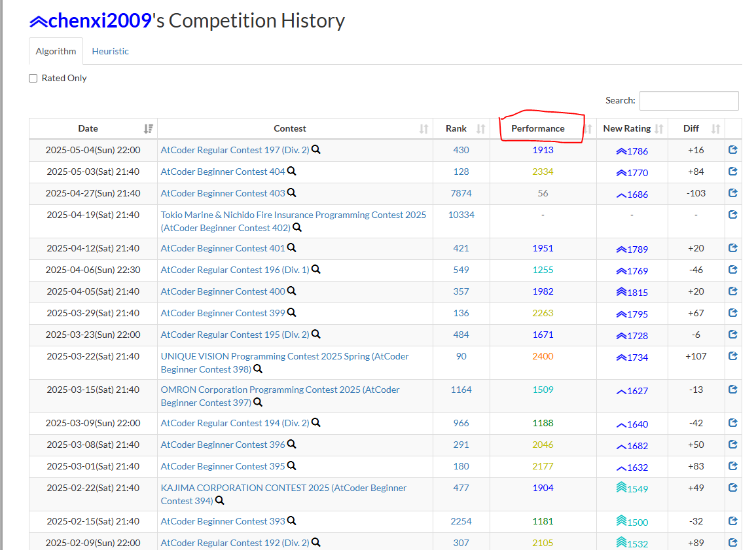Open magnifier next to AtCoder Beginner Contest 401
This screenshot has width=756, height=550.
pos(292,248)
